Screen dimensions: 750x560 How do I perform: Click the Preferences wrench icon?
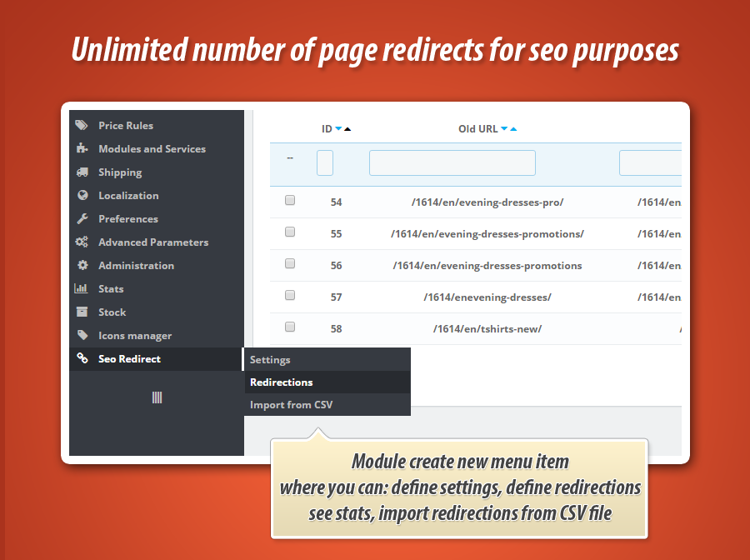coord(82,219)
